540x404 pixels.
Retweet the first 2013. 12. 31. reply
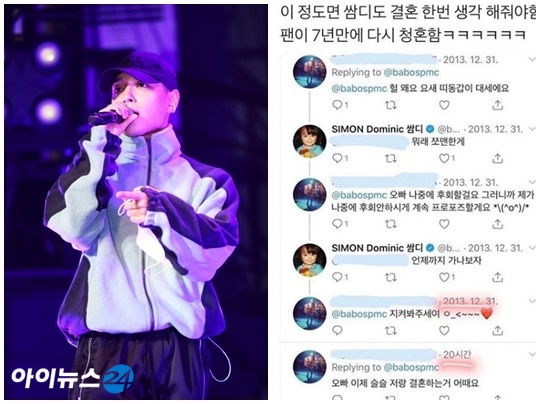point(390,105)
